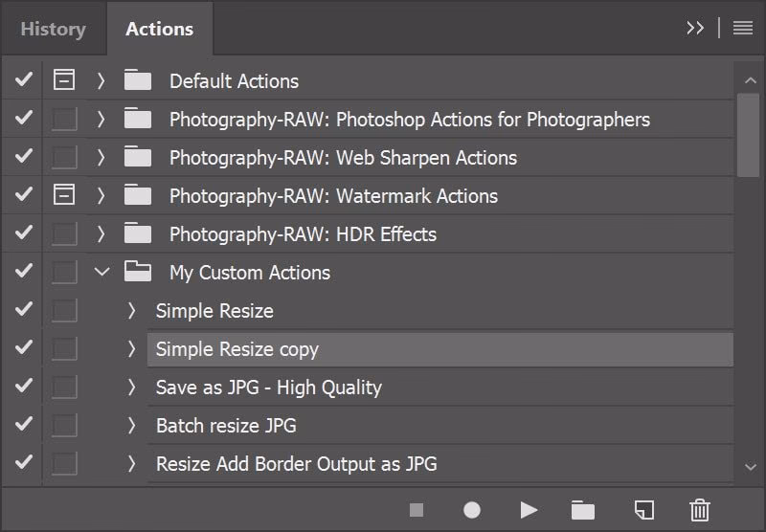Image resolution: width=766 pixels, height=532 pixels.
Task: Toggle the dialog box for My Custom Actions
Action: [x=64, y=272]
